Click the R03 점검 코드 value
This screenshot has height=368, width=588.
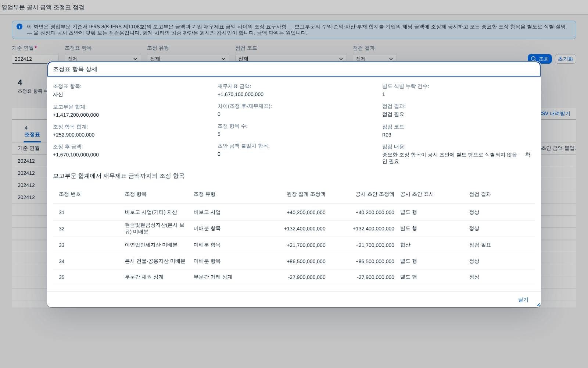[x=387, y=135]
